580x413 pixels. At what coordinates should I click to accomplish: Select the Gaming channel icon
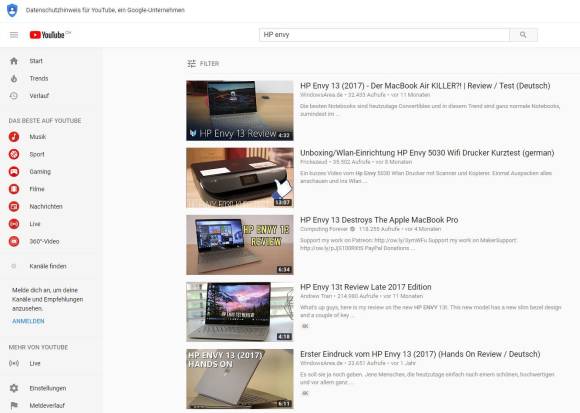pos(14,172)
